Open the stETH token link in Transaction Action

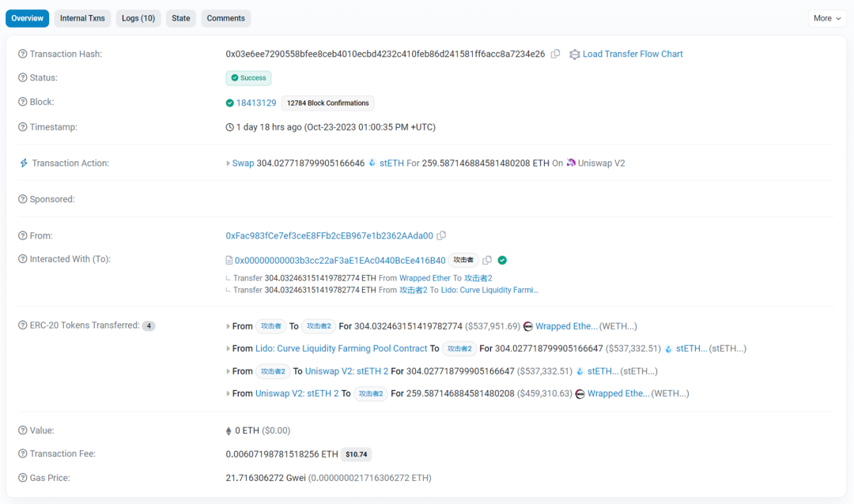(391, 164)
